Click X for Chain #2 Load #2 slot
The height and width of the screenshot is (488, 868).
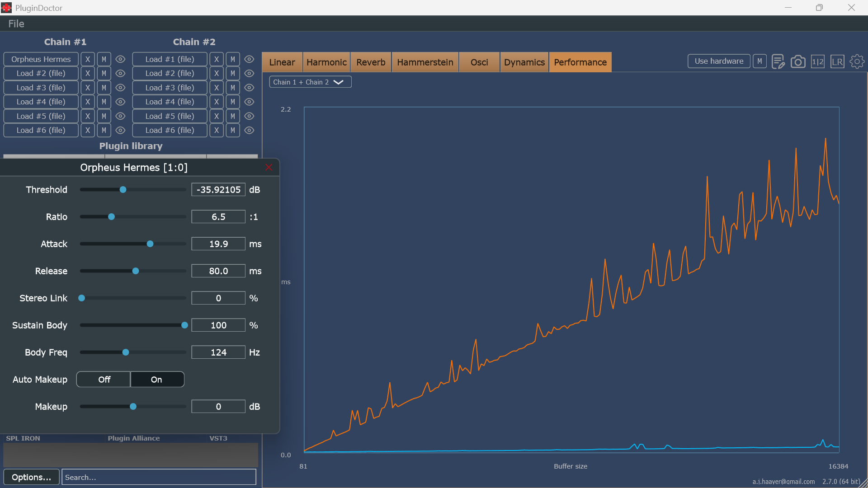[217, 73]
